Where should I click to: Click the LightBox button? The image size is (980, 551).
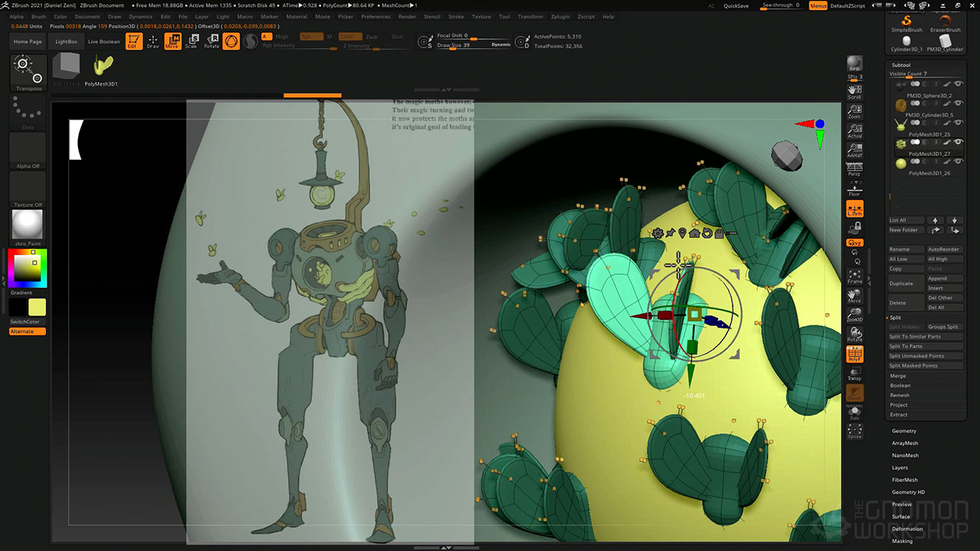(x=67, y=41)
